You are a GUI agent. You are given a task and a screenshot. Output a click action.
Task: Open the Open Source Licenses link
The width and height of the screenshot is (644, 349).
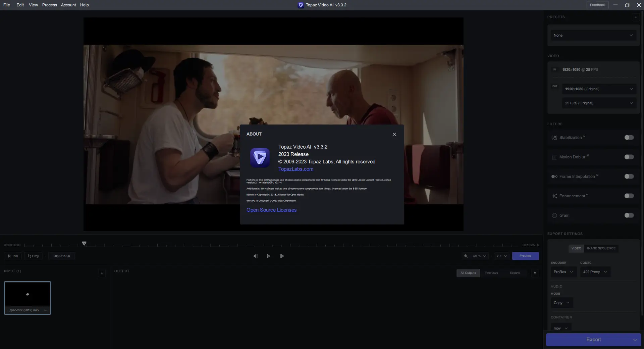pos(271,210)
